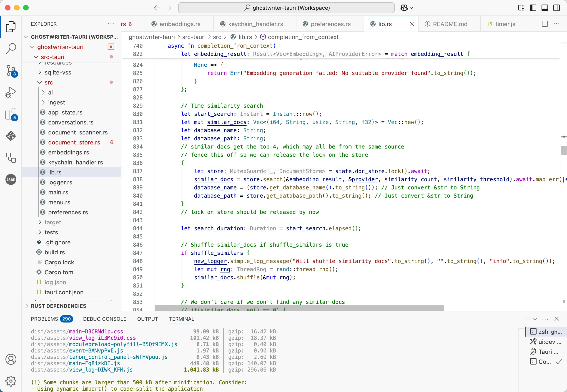Split the editor to the right
The height and width of the screenshot is (392, 567).
point(545,24)
